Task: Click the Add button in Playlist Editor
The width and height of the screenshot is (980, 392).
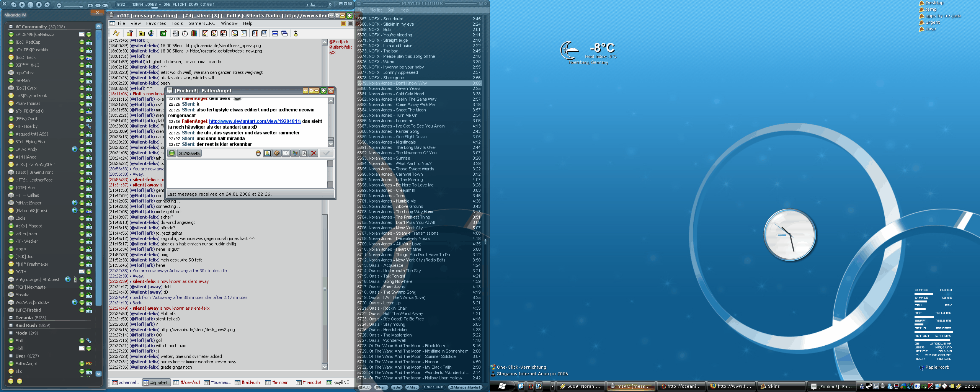Action: click(x=364, y=387)
